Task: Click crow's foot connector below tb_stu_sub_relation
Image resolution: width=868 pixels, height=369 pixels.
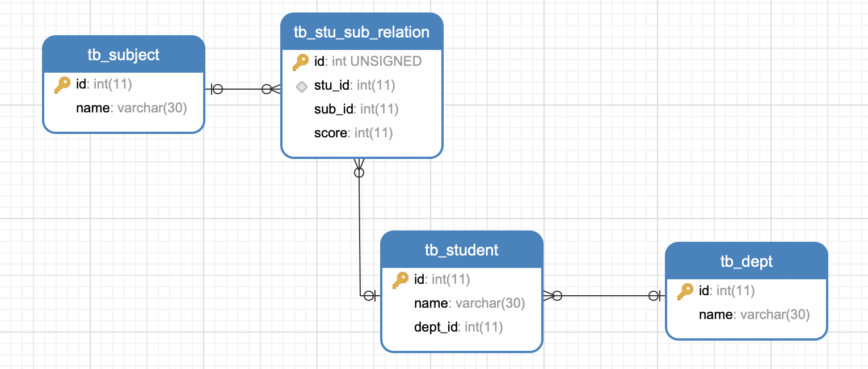Action: 359,168
